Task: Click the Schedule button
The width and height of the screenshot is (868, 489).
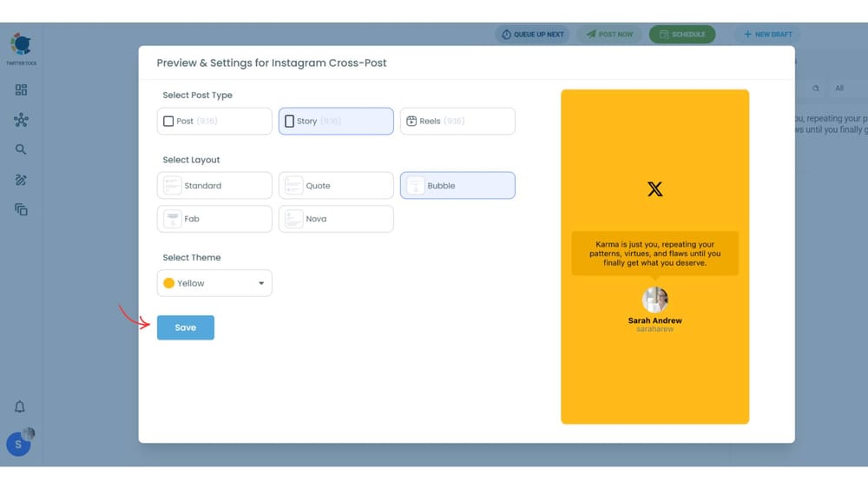Action: click(682, 35)
